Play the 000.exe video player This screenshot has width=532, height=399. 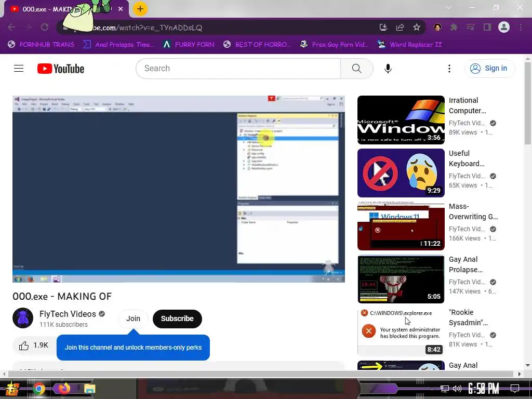point(179,189)
